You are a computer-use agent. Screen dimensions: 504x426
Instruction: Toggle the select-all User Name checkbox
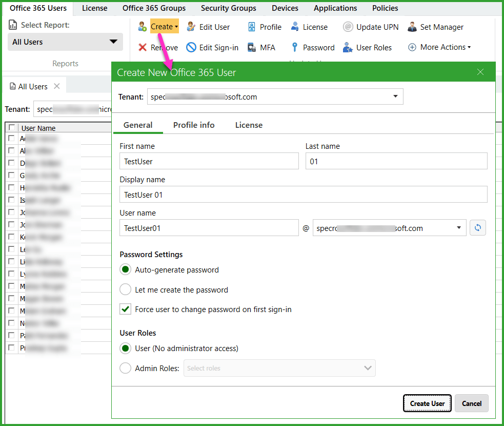[x=12, y=127]
